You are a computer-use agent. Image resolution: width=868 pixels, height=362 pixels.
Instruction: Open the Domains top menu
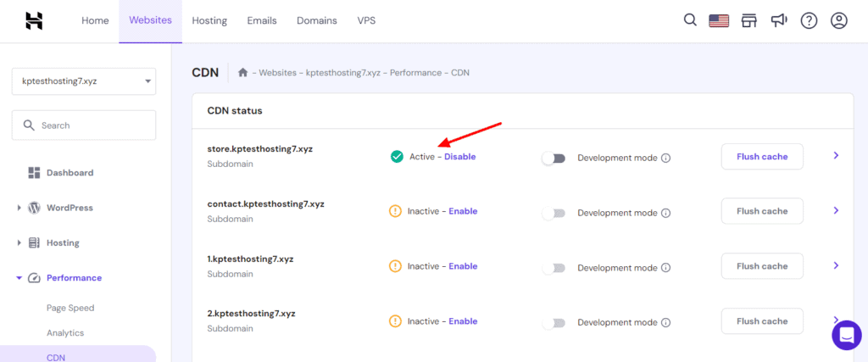click(x=316, y=21)
